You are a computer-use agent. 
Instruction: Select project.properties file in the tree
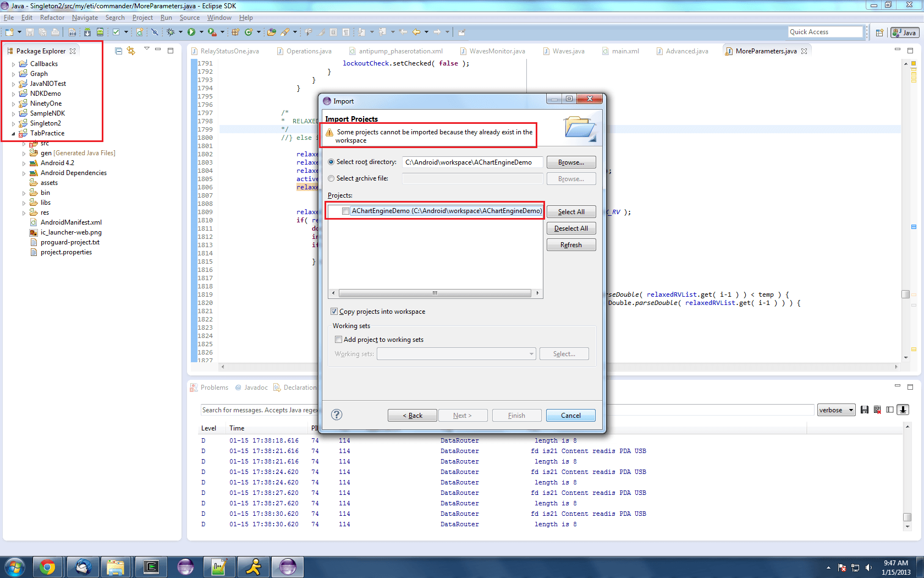tap(66, 252)
